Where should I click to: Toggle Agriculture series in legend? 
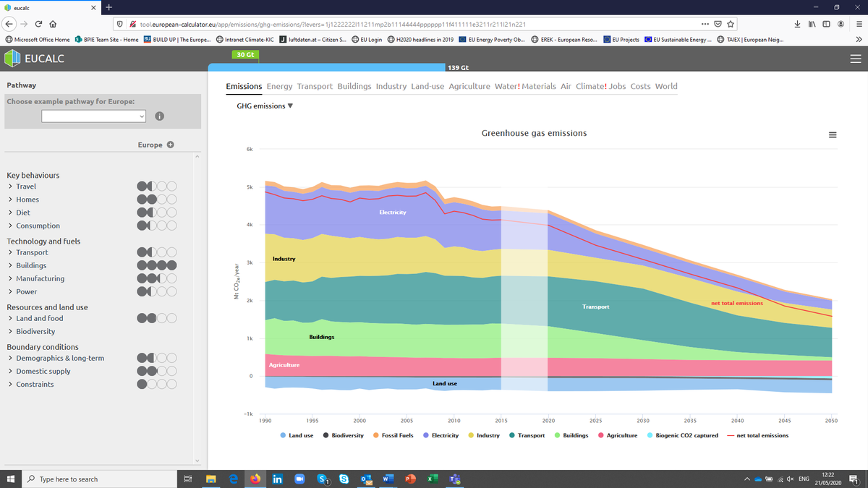click(618, 435)
